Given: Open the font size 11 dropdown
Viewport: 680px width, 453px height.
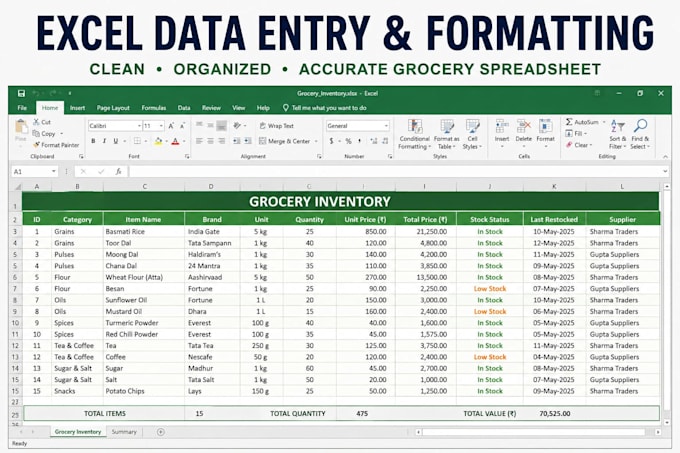Looking at the screenshot, I should 161,126.
